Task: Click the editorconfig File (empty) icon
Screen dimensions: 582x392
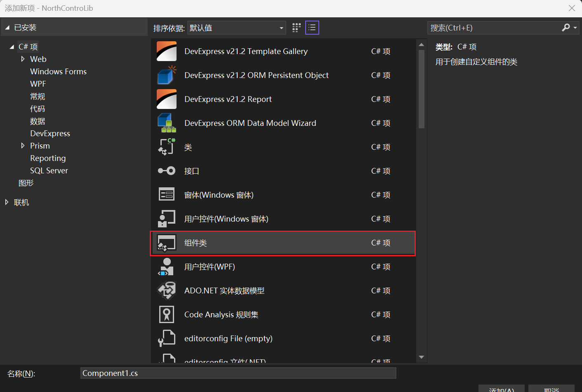Action: (167, 338)
